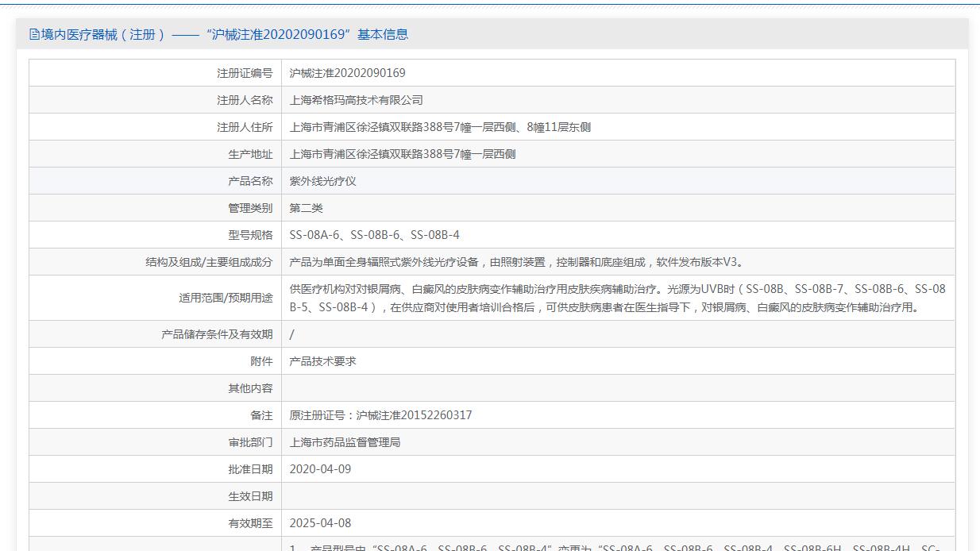This screenshot has width=980, height=551.
Task: Click the label 审批部门
Action: [x=250, y=442]
